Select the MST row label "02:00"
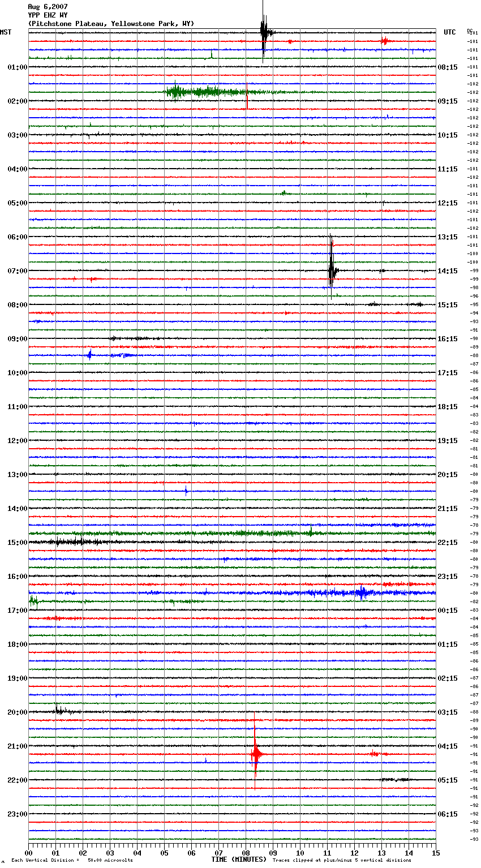Screen dimensions: 481x868 point(18,101)
